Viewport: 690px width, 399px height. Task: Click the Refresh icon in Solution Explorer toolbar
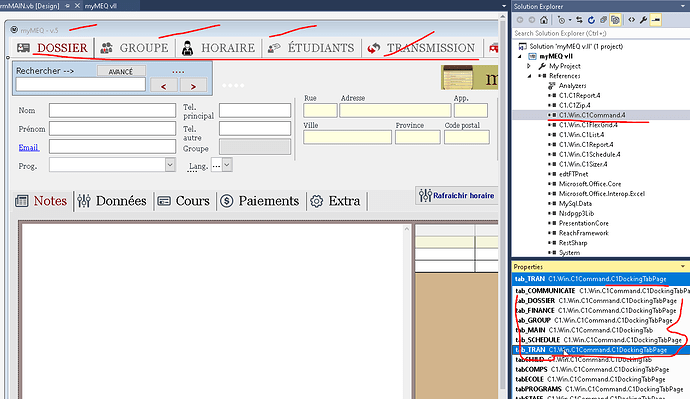(x=591, y=20)
